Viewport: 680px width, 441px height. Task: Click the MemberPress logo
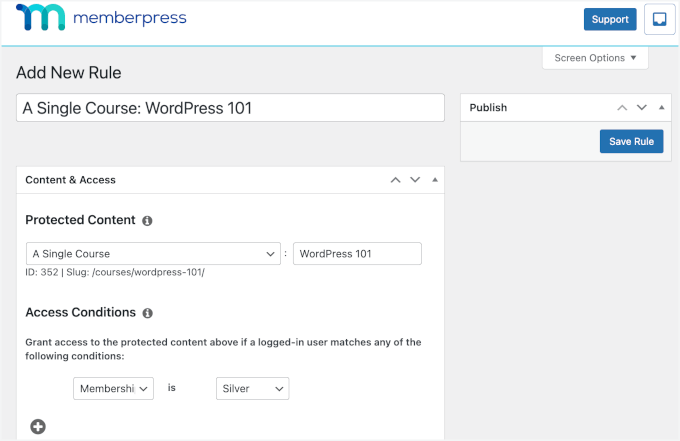tap(101, 19)
